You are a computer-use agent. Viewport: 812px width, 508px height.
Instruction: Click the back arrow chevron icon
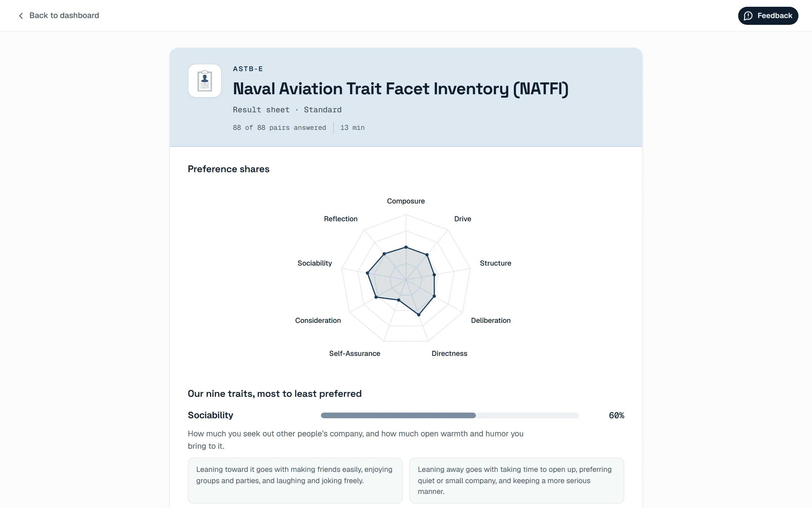pos(21,16)
